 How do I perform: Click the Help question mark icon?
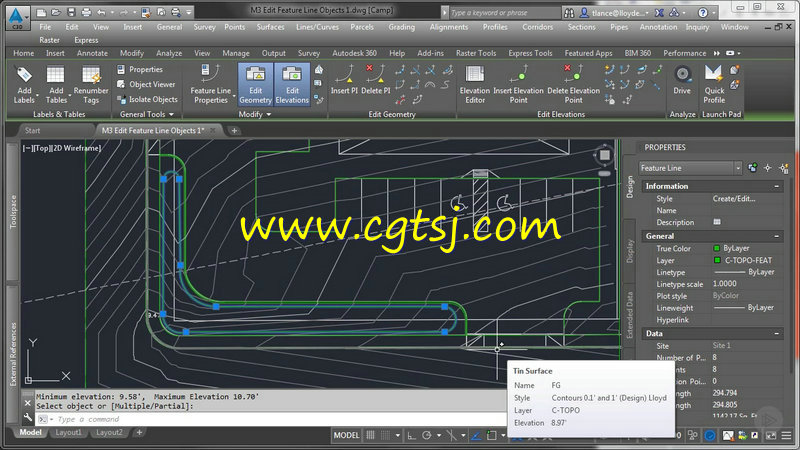(703, 13)
